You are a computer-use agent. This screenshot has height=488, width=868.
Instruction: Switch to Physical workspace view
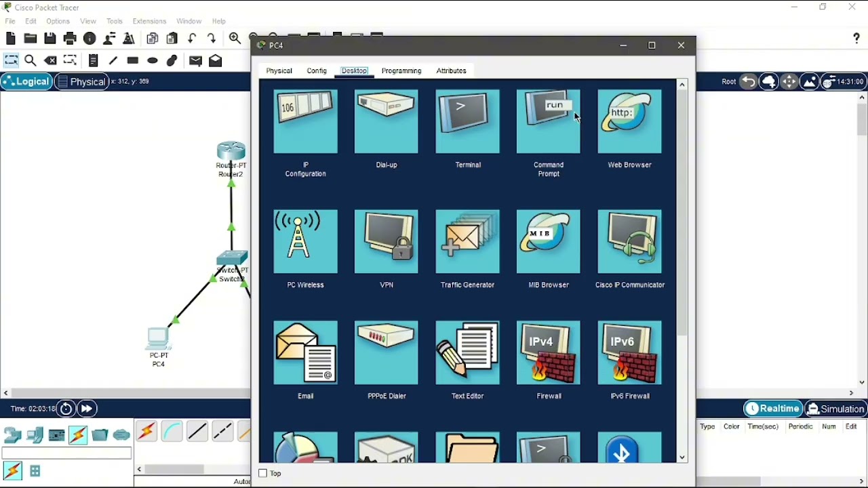coord(81,81)
